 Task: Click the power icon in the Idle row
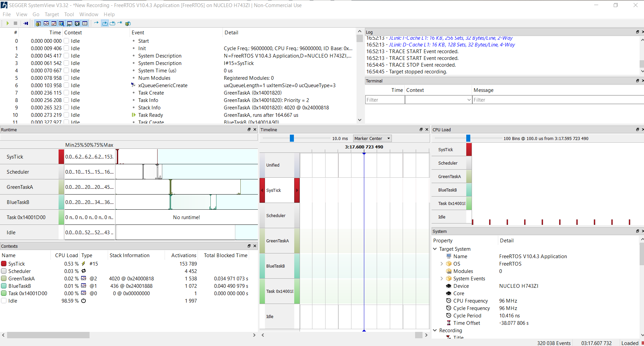click(x=83, y=301)
